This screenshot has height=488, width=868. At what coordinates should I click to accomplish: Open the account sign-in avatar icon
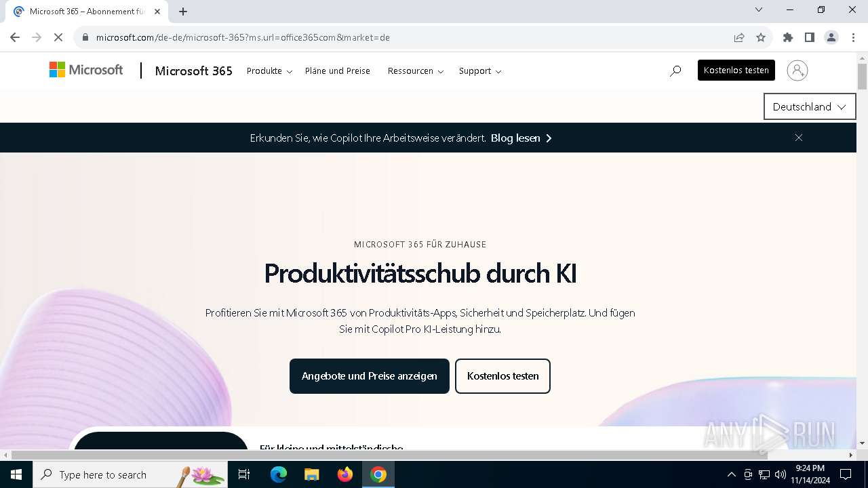coord(797,70)
